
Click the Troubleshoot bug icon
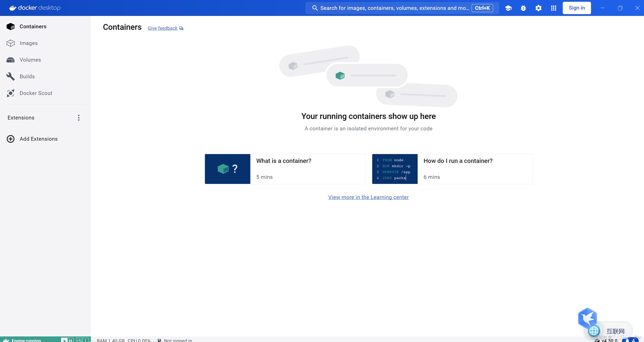(x=523, y=8)
